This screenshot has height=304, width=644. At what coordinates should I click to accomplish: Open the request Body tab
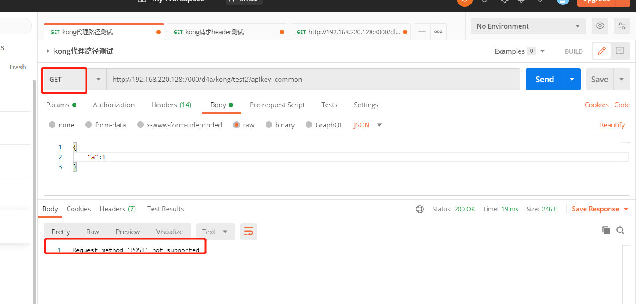click(222, 105)
